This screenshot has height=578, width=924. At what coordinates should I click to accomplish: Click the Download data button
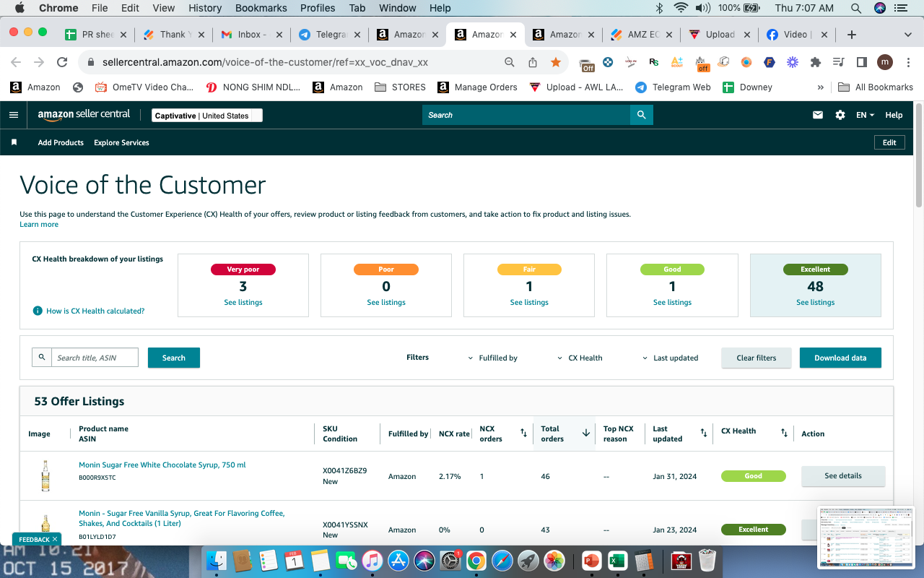click(x=840, y=358)
